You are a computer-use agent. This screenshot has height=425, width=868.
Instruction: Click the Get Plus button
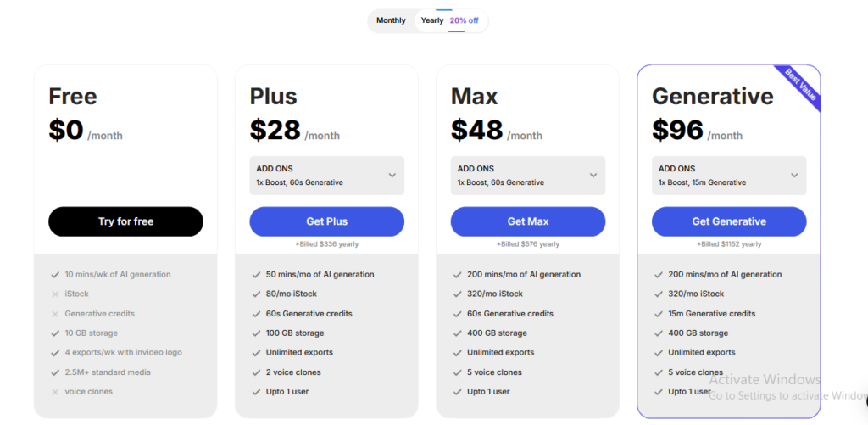pyautogui.click(x=326, y=221)
